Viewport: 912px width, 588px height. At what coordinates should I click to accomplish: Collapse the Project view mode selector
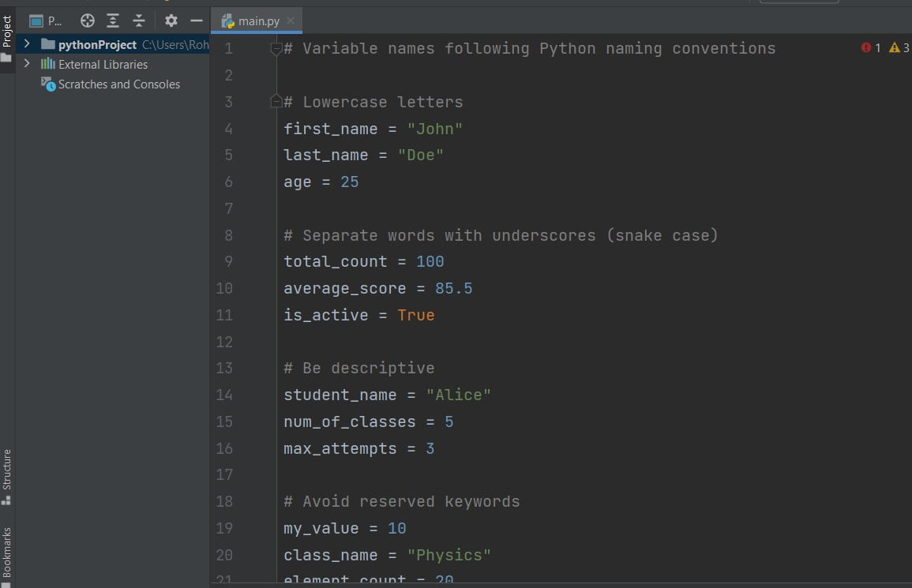pos(45,21)
